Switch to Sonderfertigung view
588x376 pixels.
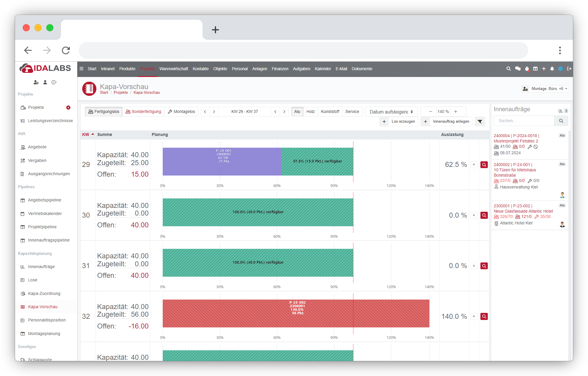[143, 112]
